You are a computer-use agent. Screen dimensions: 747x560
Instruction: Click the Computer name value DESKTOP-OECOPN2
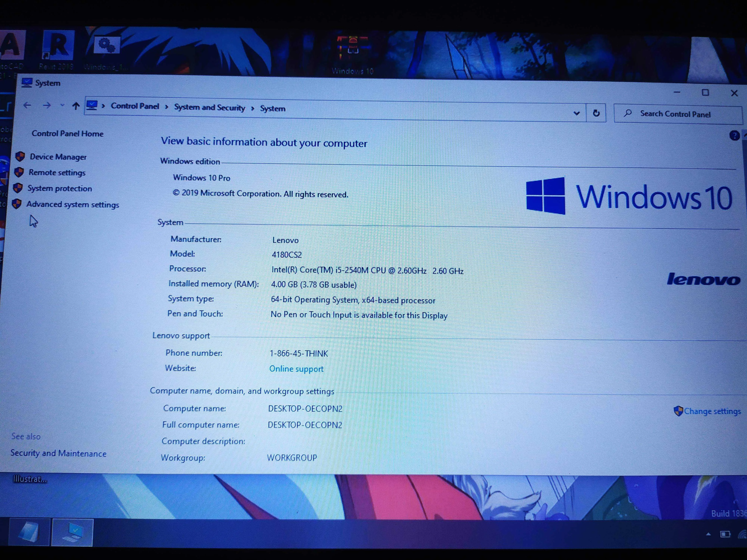pos(305,408)
